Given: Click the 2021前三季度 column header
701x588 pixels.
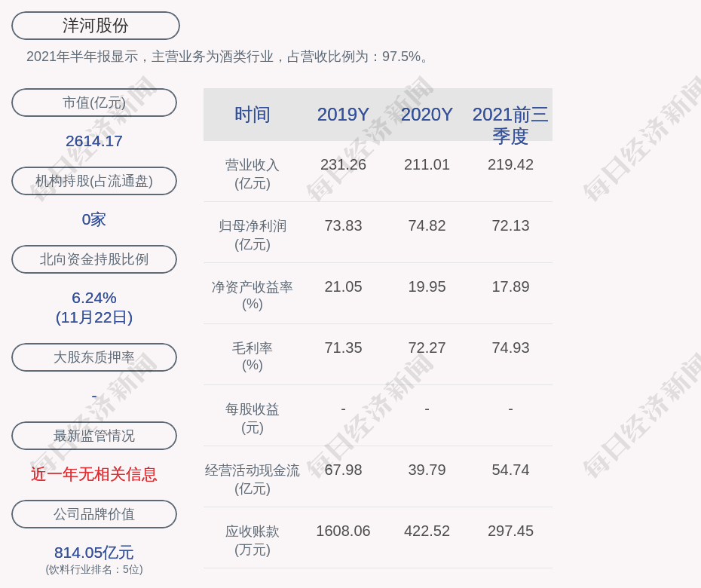Looking at the screenshot, I should (x=510, y=124).
